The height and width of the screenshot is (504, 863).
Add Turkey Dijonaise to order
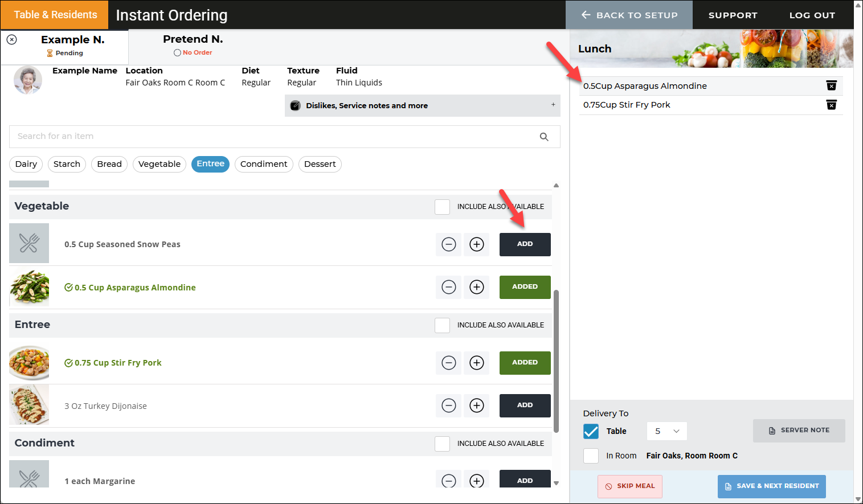pos(525,405)
